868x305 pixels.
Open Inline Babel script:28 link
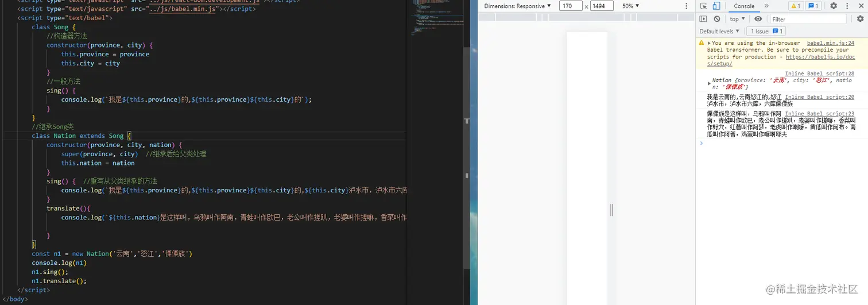tap(819, 74)
